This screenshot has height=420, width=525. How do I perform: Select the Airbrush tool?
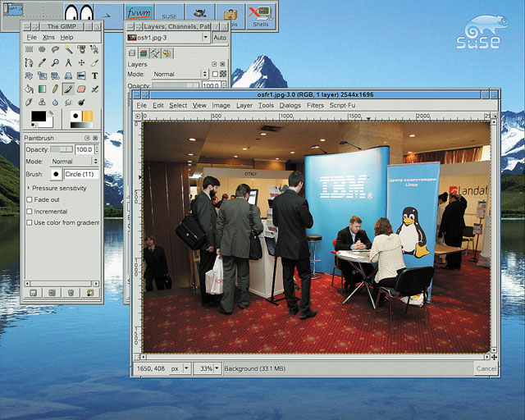94,89
